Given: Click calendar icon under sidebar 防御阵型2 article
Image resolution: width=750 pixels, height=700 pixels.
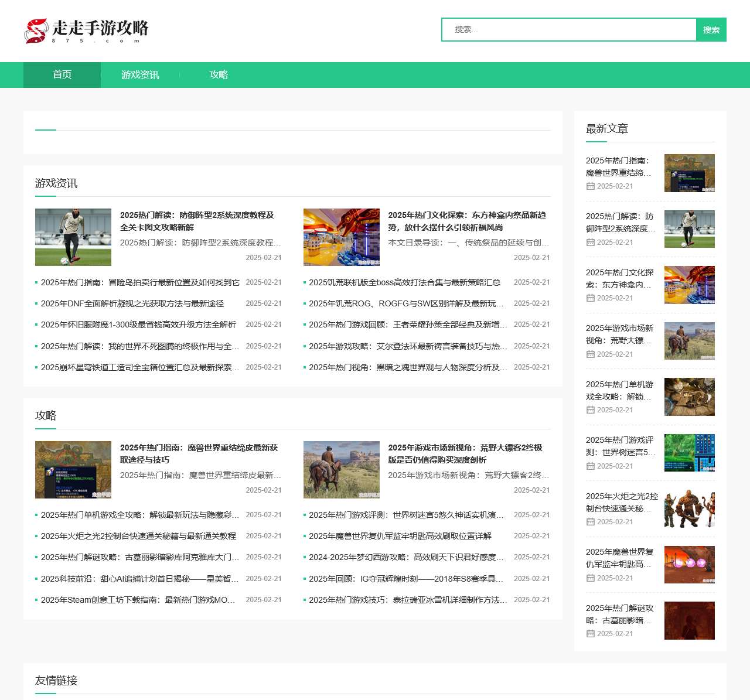Looking at the screenshot, I should 590,243.
